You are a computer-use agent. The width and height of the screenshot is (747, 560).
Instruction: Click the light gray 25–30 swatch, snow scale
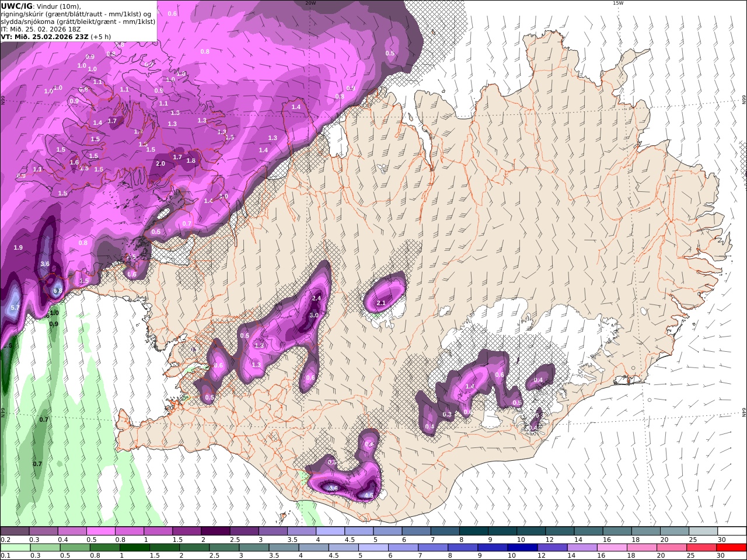[x=703, y=531]
